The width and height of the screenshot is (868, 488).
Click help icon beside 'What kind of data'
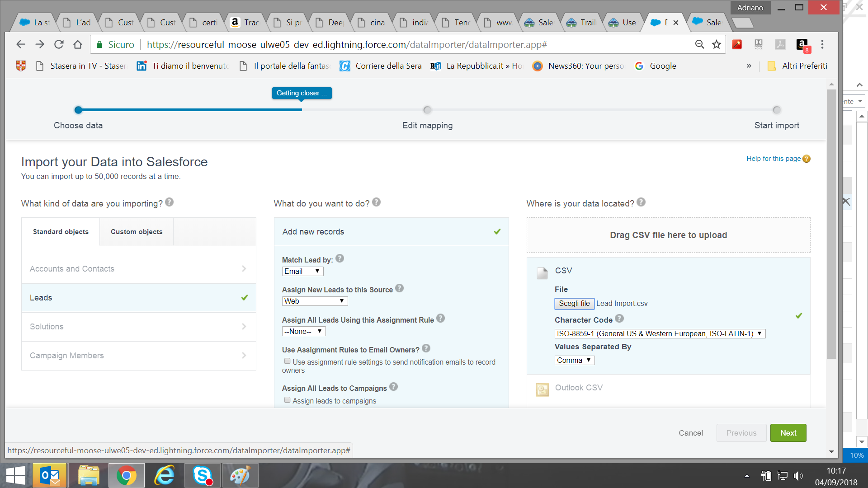coord(169,202)
